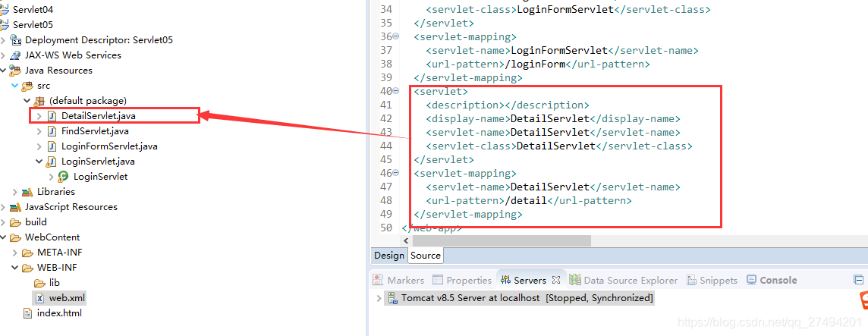Image resolution: width=868 pixels, height=336 pixels.
Task: Click the Tomcat server icon
Action: tap(392, 298)
